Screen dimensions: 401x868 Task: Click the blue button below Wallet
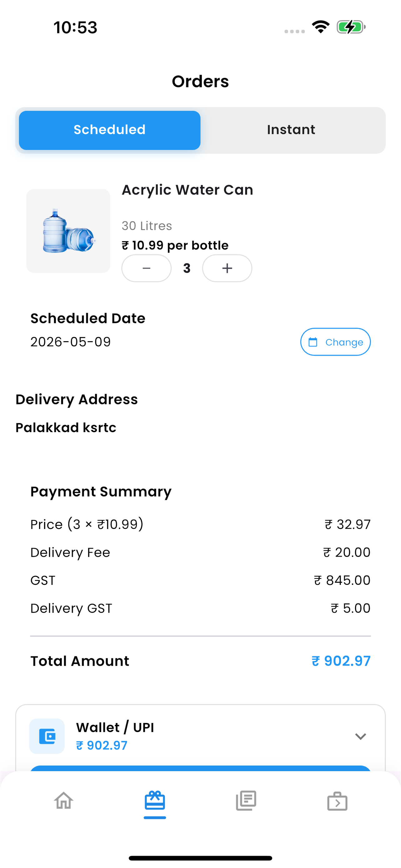point(201,769)
